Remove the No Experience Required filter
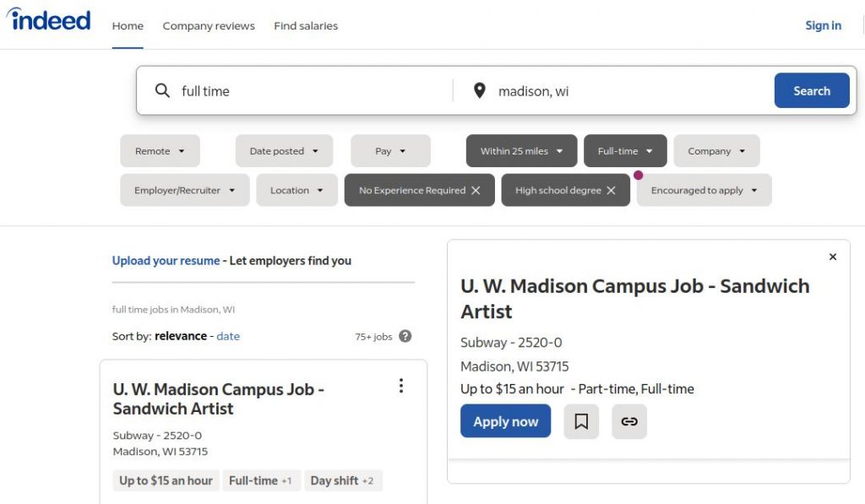 [476, 190]
